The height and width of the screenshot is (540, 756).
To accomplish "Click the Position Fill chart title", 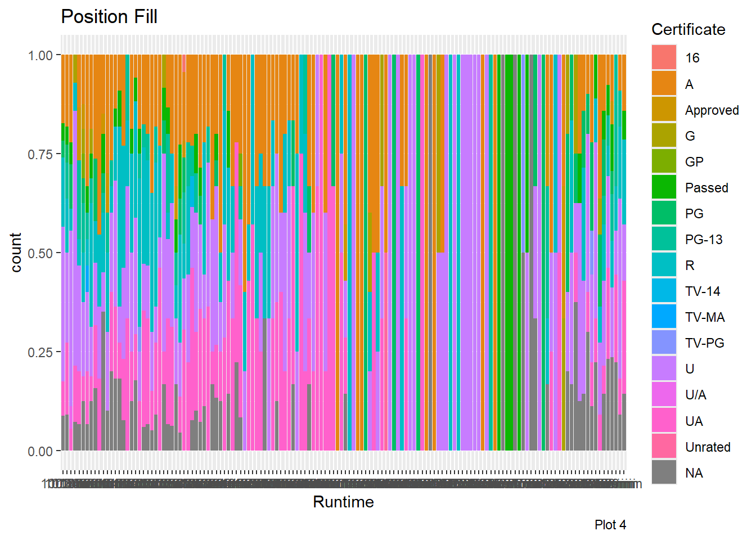I will coord(110,16).
